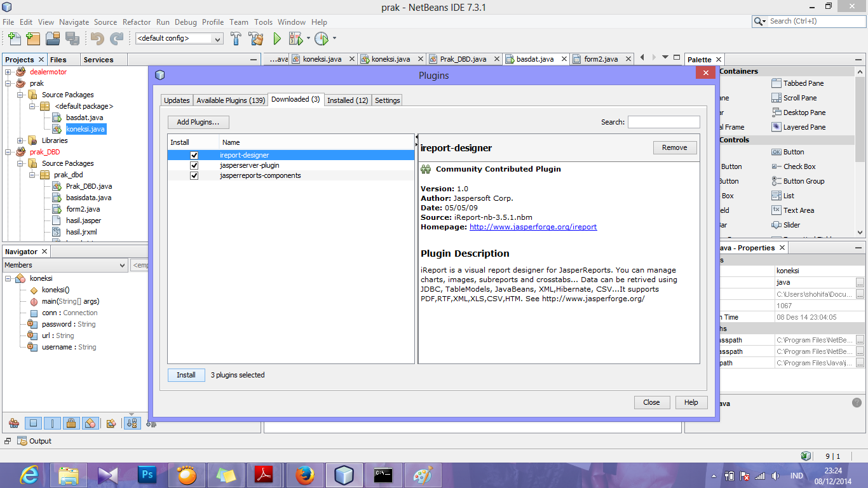The width and height of the screenshot is (868, 488).
Task: Click the Remove button for ireport-designer
Action: pyautogui.click(x=675, y=147)
